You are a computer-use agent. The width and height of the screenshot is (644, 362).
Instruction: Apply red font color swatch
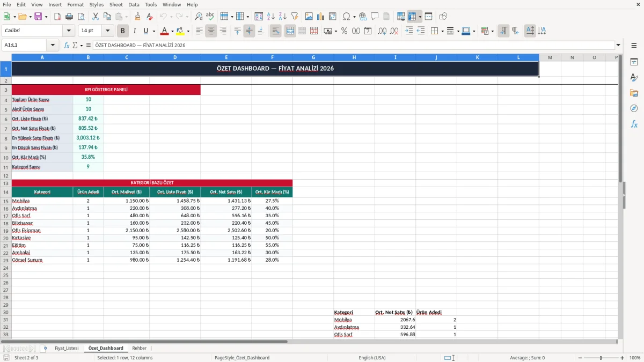[x=164, y=31]
